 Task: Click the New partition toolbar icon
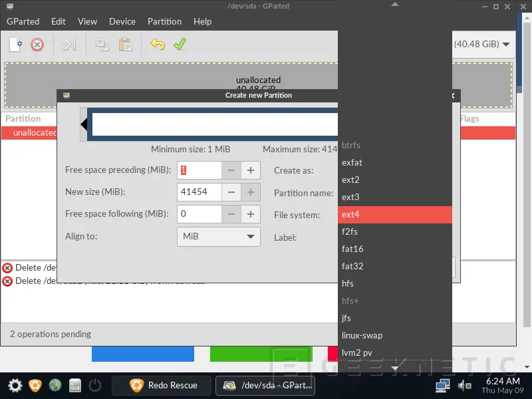(15, 45)
